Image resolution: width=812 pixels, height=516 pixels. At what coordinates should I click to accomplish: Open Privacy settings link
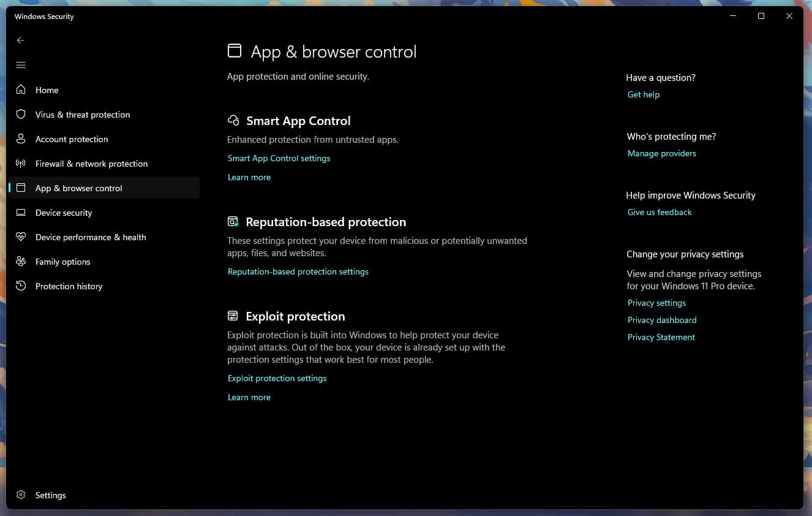[x=656, y=303]
